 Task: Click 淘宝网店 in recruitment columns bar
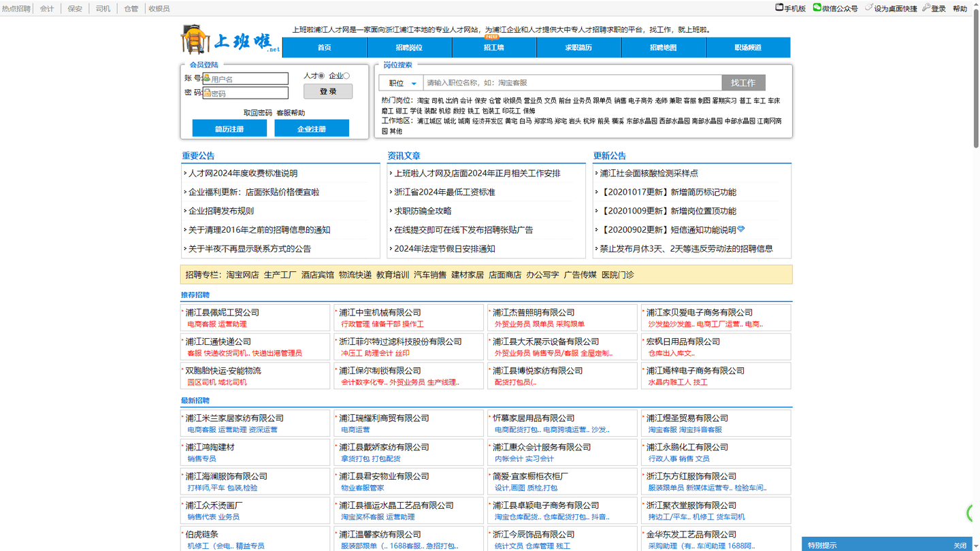click(243, 275)
